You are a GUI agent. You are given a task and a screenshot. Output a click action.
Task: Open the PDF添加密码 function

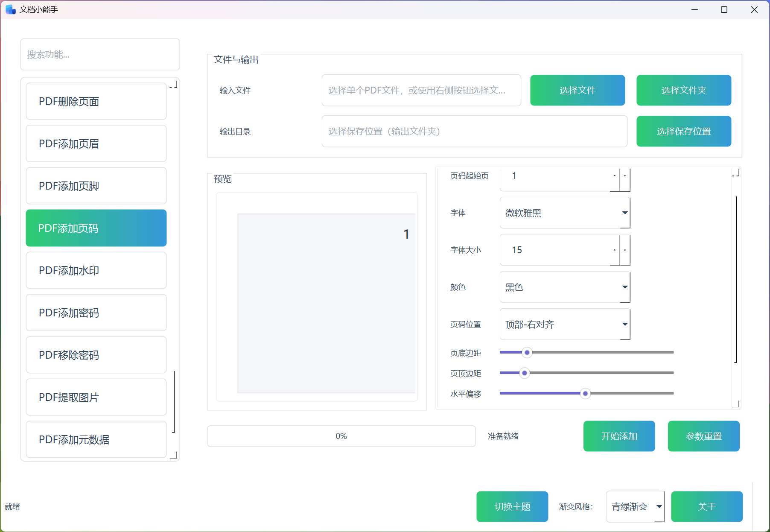96,313
